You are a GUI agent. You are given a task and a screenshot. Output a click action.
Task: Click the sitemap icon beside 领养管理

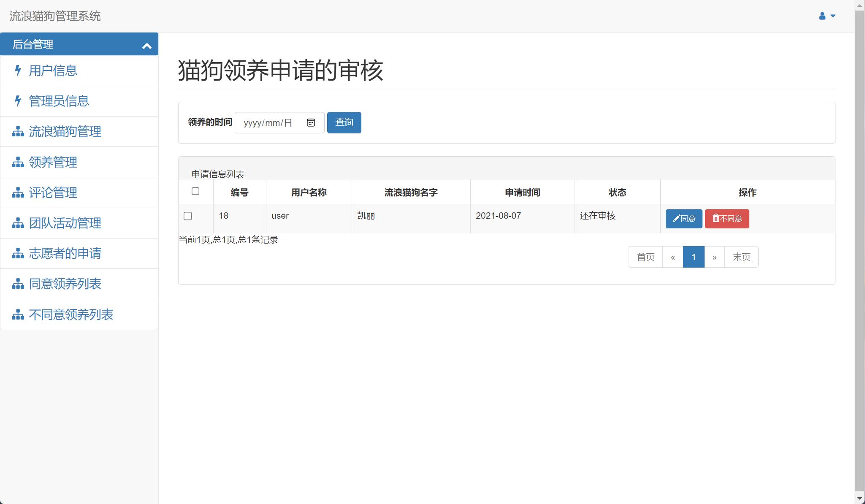click(x=17, y=162)
